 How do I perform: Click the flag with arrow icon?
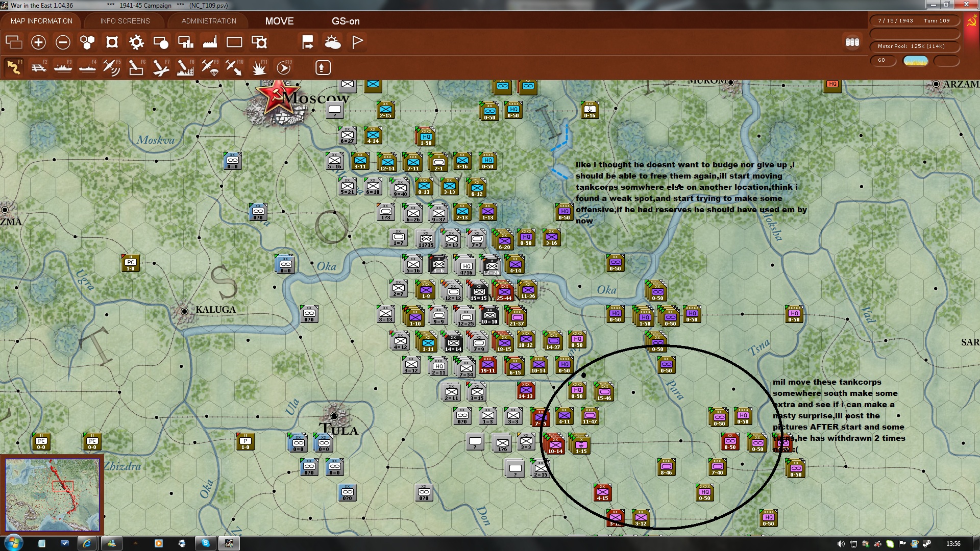(308, 42)
